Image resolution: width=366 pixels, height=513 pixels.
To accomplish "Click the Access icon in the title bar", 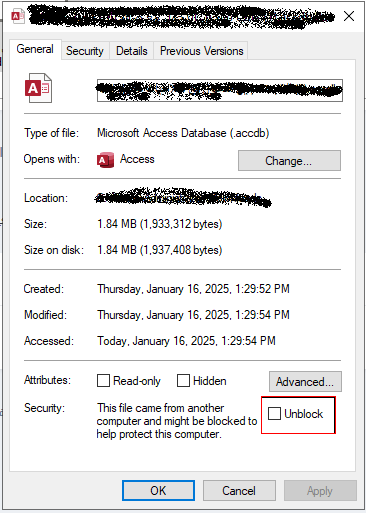I will (x=18, y=16).
